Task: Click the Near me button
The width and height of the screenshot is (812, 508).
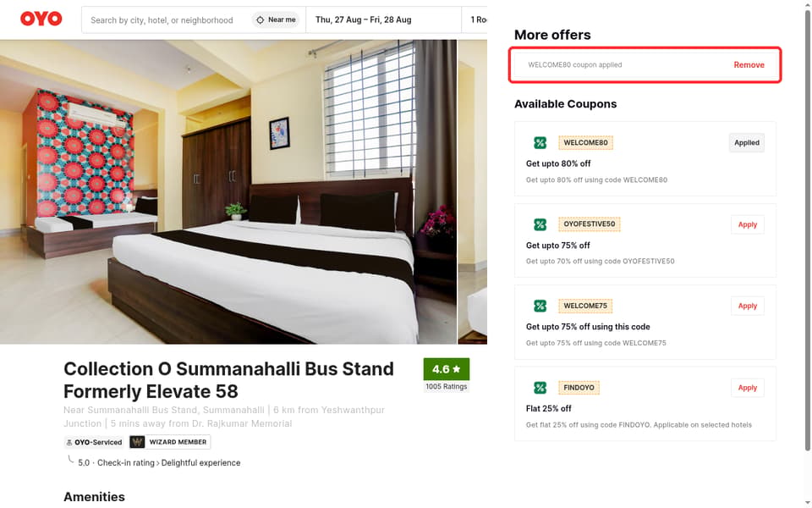Action: click(276, 19)
